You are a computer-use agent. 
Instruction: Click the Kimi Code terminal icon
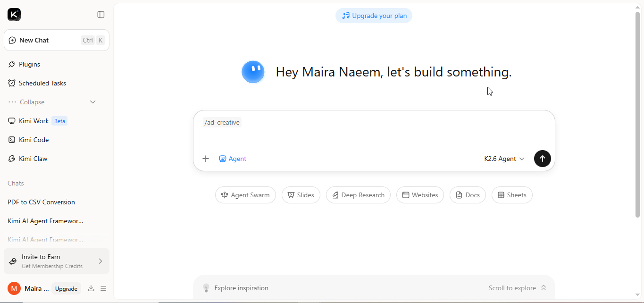click(x=12, y=140)
